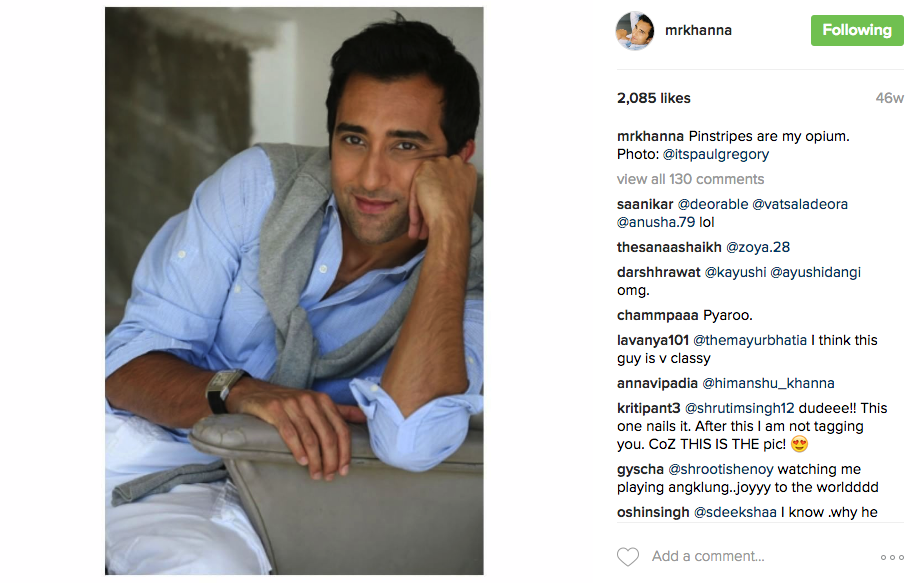Open the @vatsaladeora mention
This screenshot has width=912, height=583.
point(800,204)
